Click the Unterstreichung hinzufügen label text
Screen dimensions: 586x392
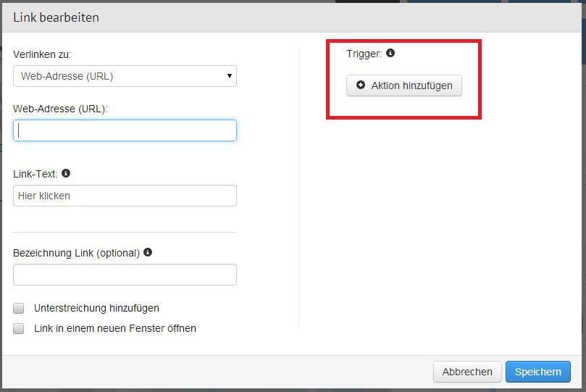click(x=96, y=309)
